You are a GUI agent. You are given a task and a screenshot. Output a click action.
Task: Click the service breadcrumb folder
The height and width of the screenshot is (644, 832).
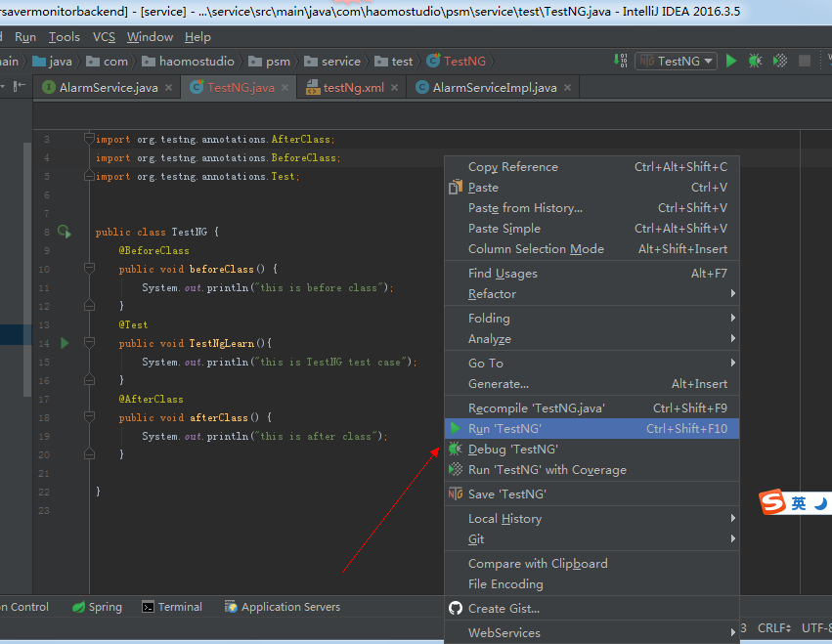point(332,62)
